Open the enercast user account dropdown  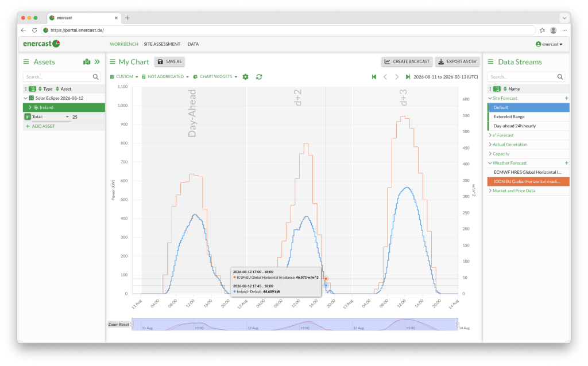pos(549,44)
